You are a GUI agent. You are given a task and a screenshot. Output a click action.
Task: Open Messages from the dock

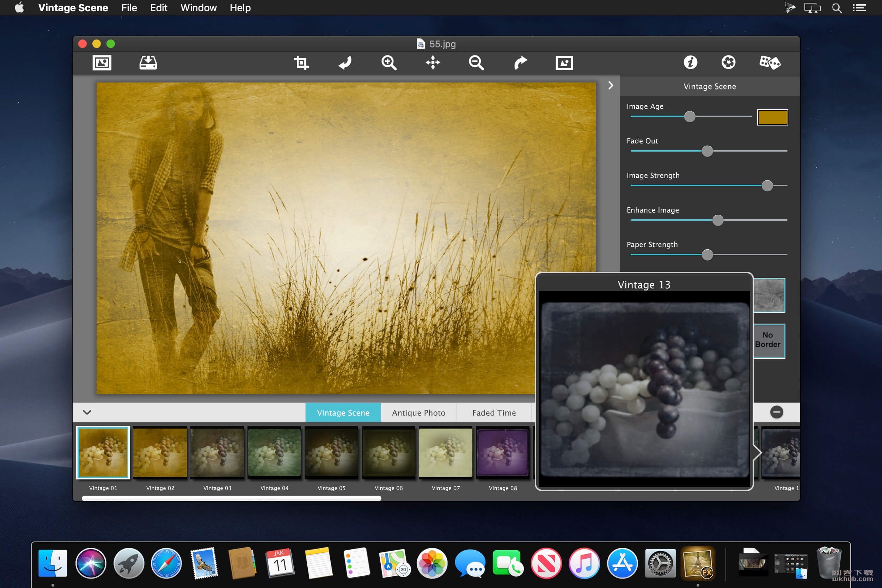coord(470,563)
